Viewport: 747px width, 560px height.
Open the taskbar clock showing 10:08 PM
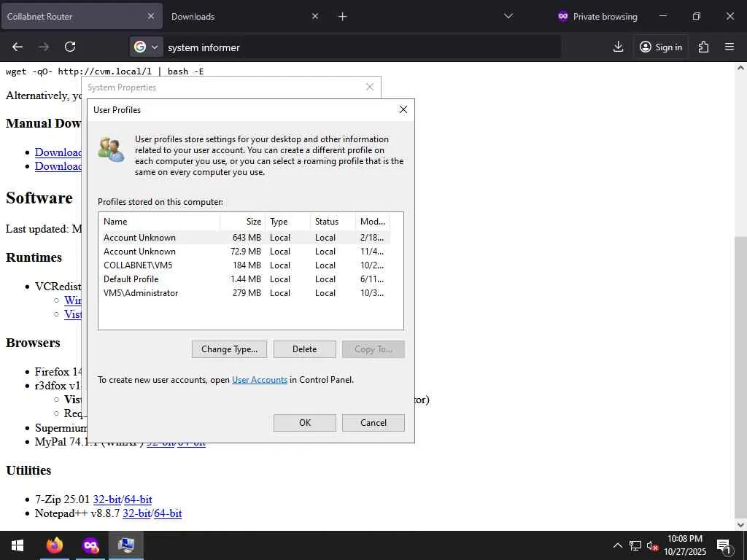point(685,545)
